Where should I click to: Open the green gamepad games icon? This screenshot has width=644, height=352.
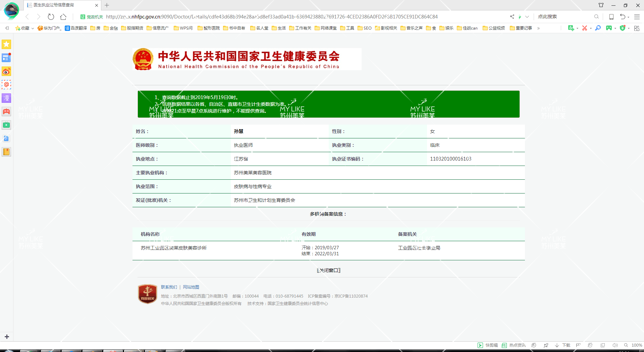coord(609,28)
